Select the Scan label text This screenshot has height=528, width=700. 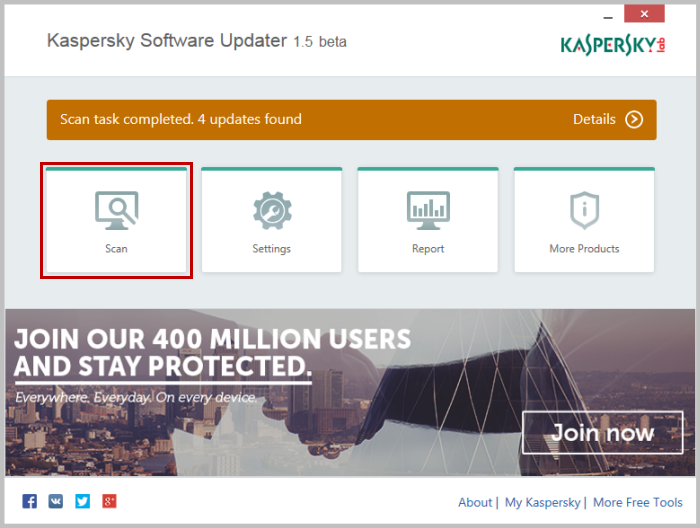click(x=117, y=249)
